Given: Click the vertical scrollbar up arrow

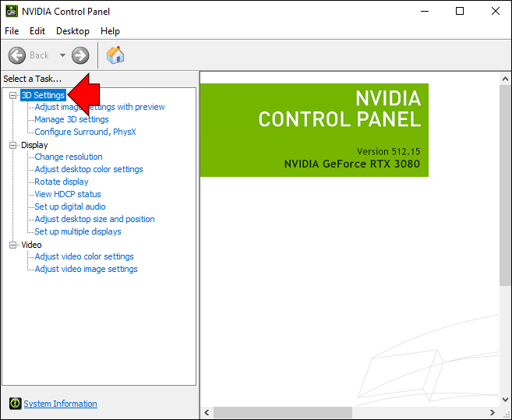Looking at the screenshot, I should pos(505,79).
